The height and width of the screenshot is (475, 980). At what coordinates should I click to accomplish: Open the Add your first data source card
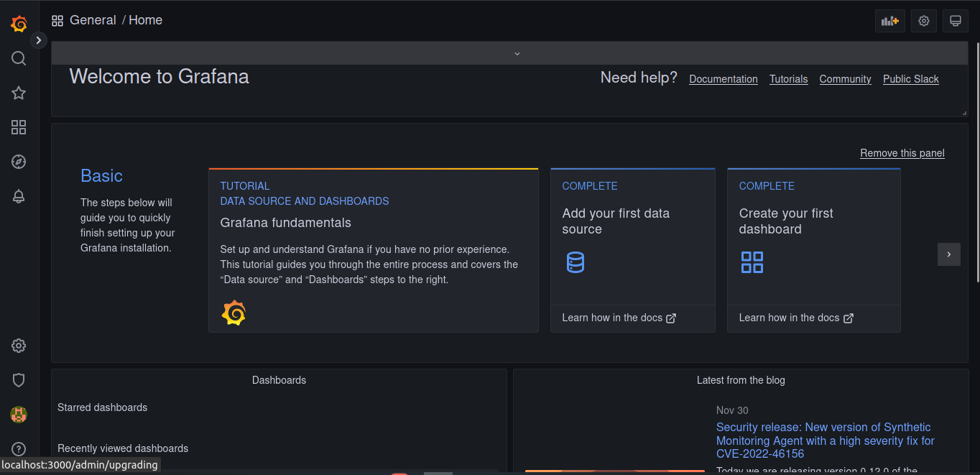[633, 250]
